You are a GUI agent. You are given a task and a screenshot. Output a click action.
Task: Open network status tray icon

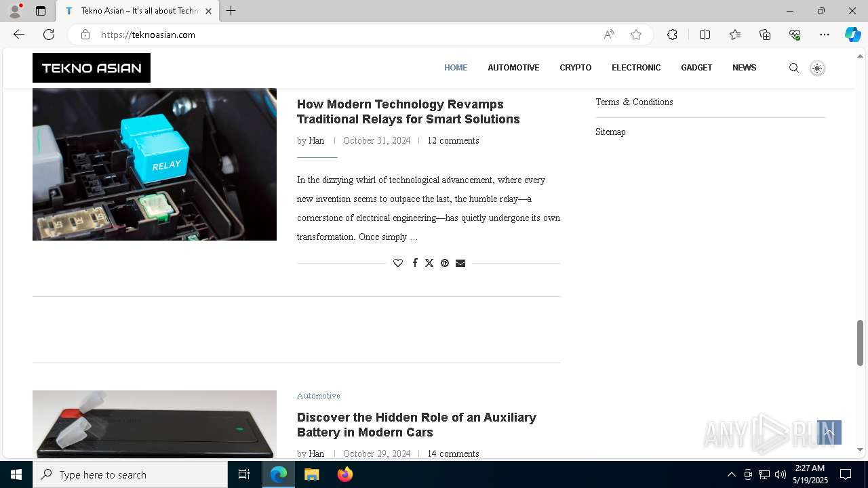tap(764, 474)
